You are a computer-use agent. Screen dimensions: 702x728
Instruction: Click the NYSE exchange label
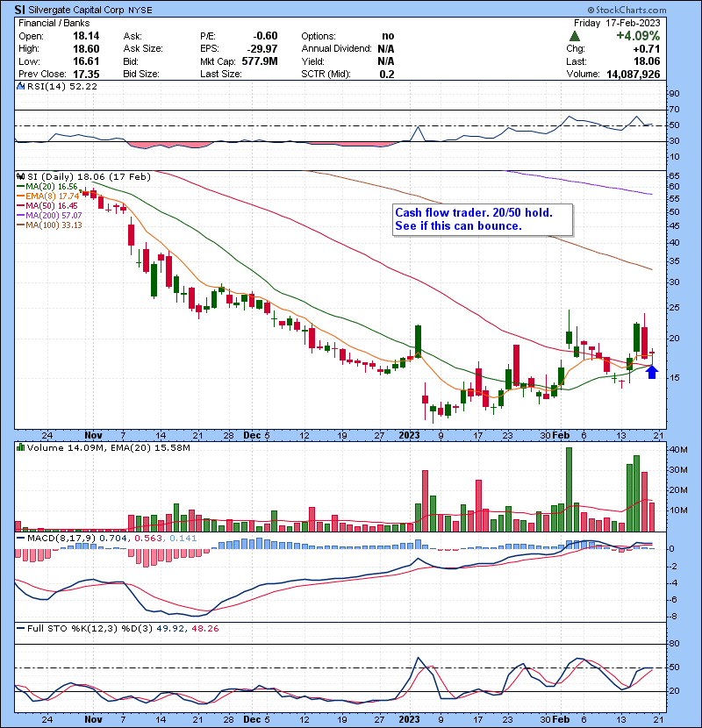(140, 11)
